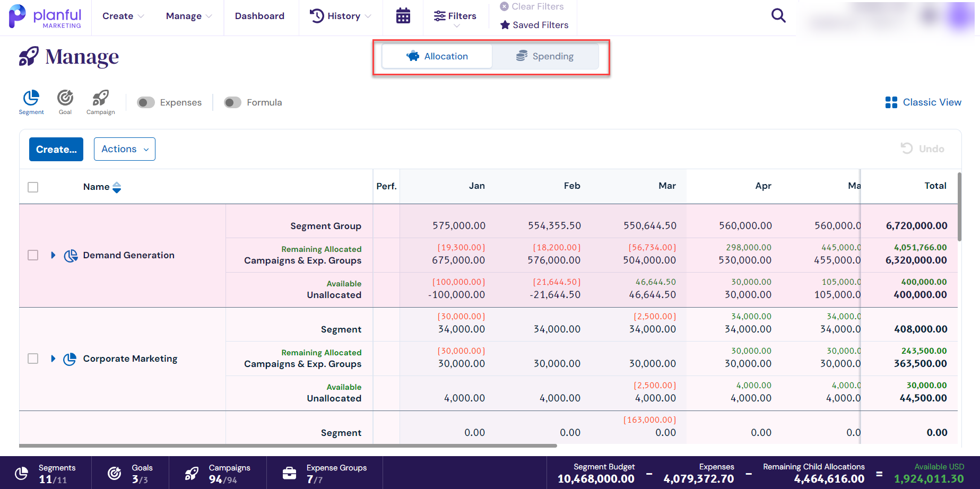Click the Classic View grid icon
Viewport: 980px width, 489px height.
pos(891,102)
